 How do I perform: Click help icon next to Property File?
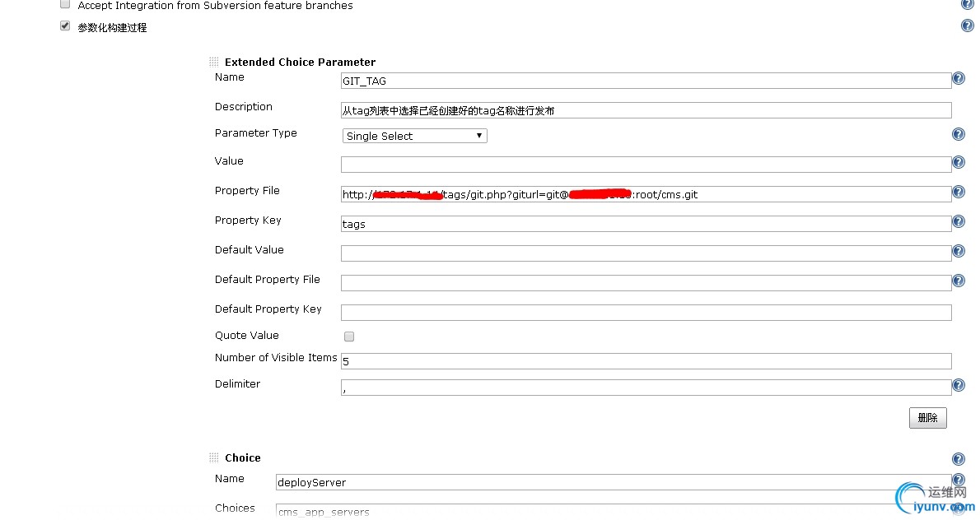(x=958, y=192)
